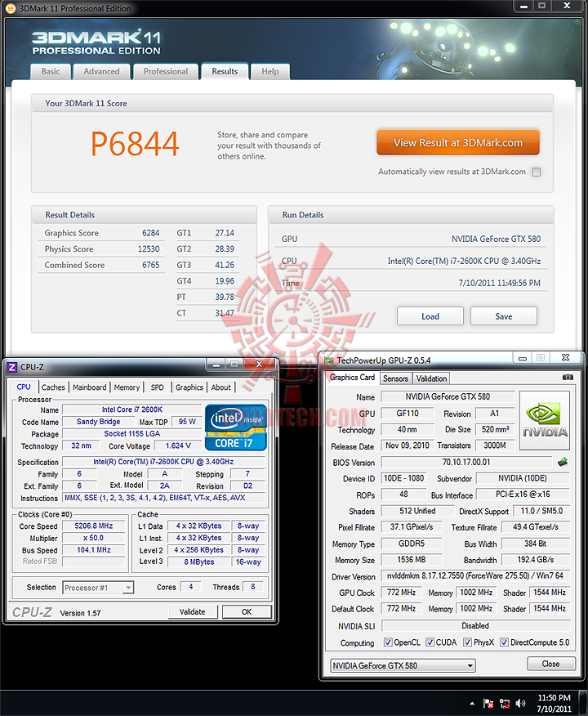The width and height of the screenshot is (588, 716).
Task: Select the Results tab in 3DMark
Action: [225, 72]
